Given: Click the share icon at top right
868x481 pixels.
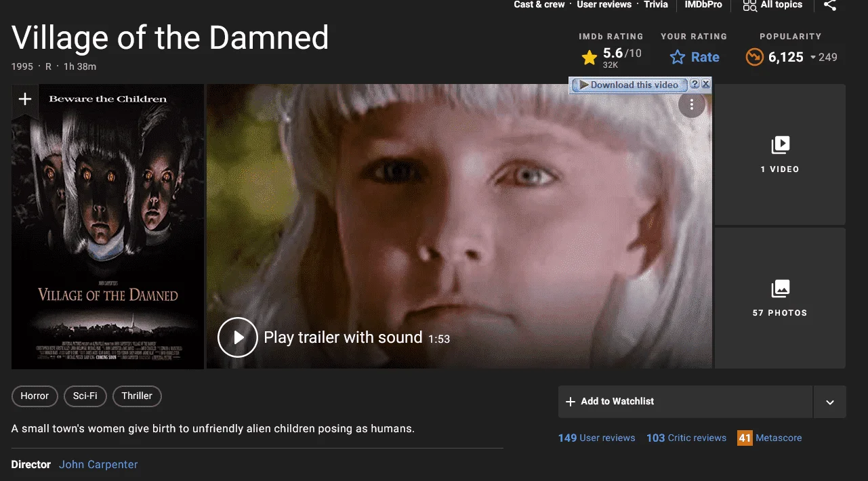Looking at the screenshot, I should click(x=829, y=5).
